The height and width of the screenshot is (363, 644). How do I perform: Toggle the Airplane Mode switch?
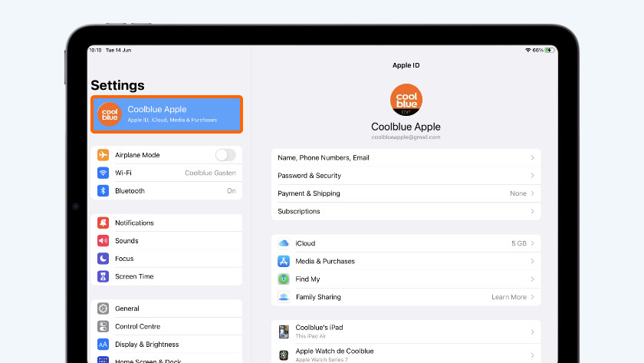tap(225, 155)
